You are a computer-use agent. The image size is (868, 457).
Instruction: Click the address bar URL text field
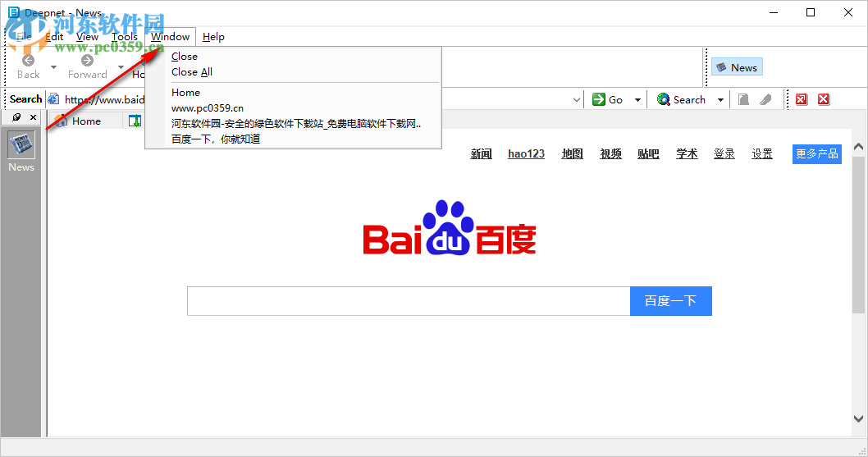316,100
